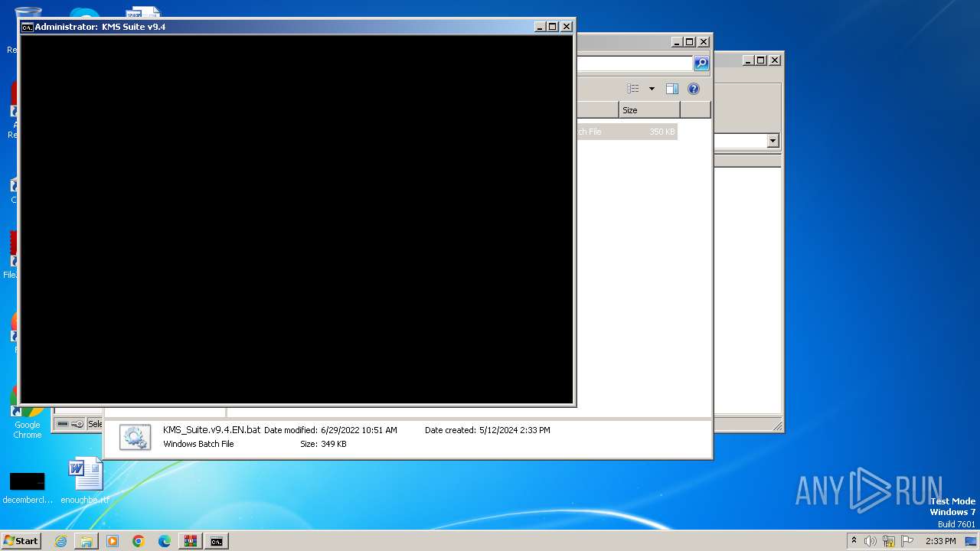Image resolution: width=980 pixels, height=551 pixels.
Task: Show hidden tray icons
Action: (x=854, y=541)
